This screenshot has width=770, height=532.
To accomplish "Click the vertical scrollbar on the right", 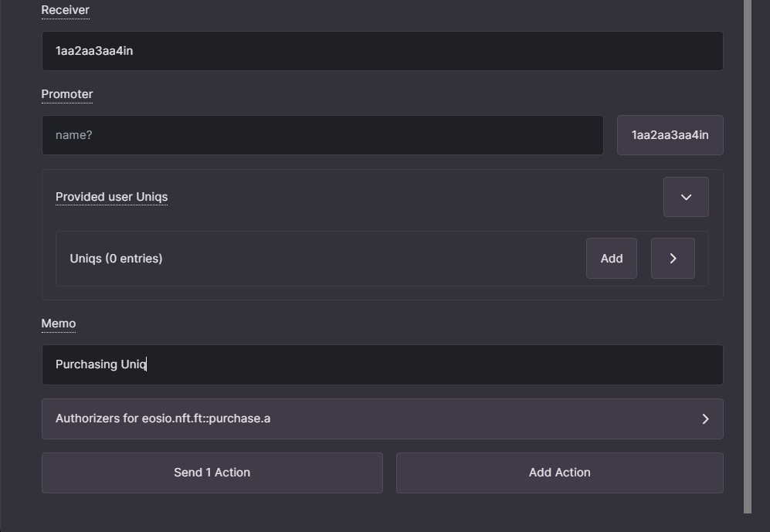I will [748, 256].
